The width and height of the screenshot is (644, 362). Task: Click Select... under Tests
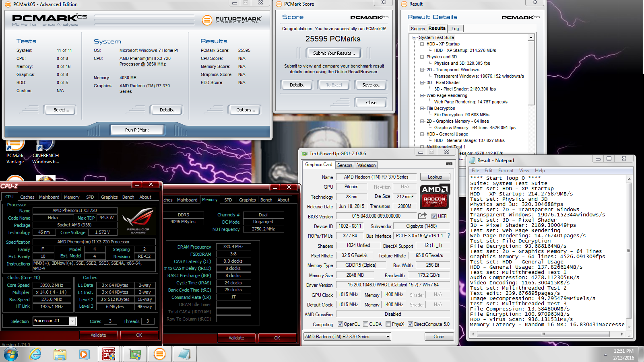pos(61,110)
